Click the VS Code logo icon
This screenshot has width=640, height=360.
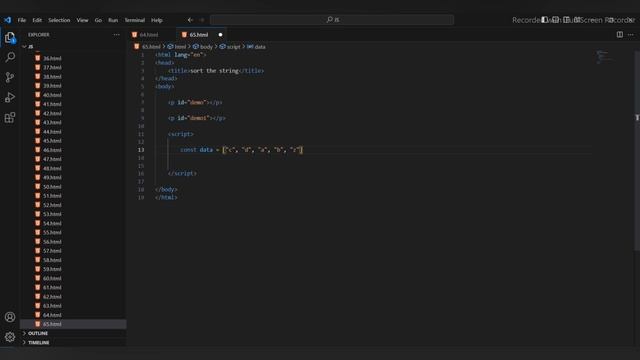click(8, 20)
